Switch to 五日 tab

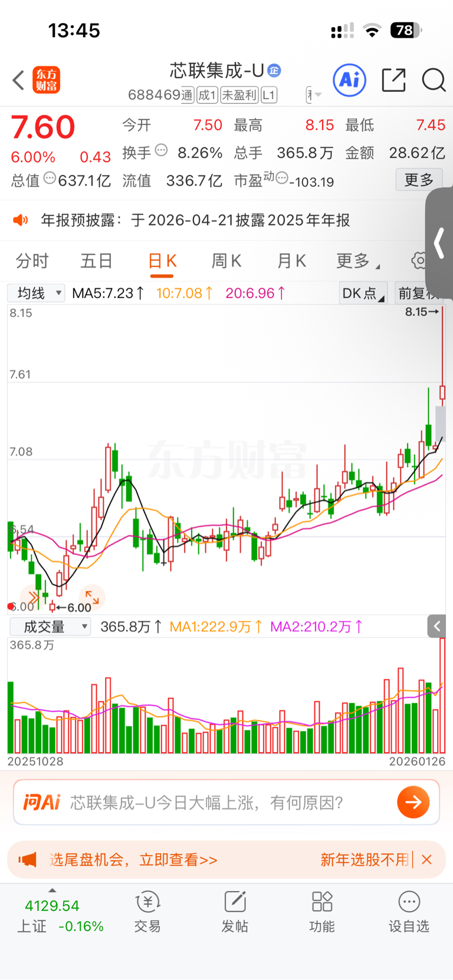pos(96,260)
